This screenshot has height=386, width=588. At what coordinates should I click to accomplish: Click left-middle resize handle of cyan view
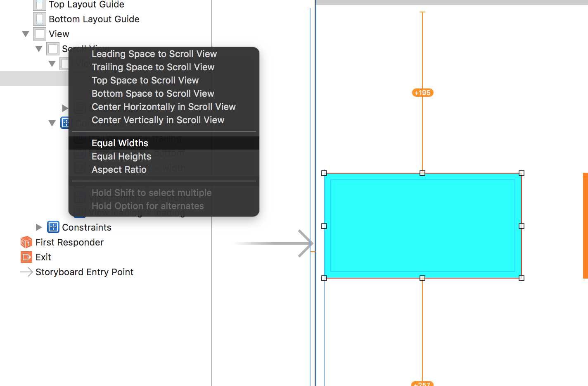coord(324,226)
